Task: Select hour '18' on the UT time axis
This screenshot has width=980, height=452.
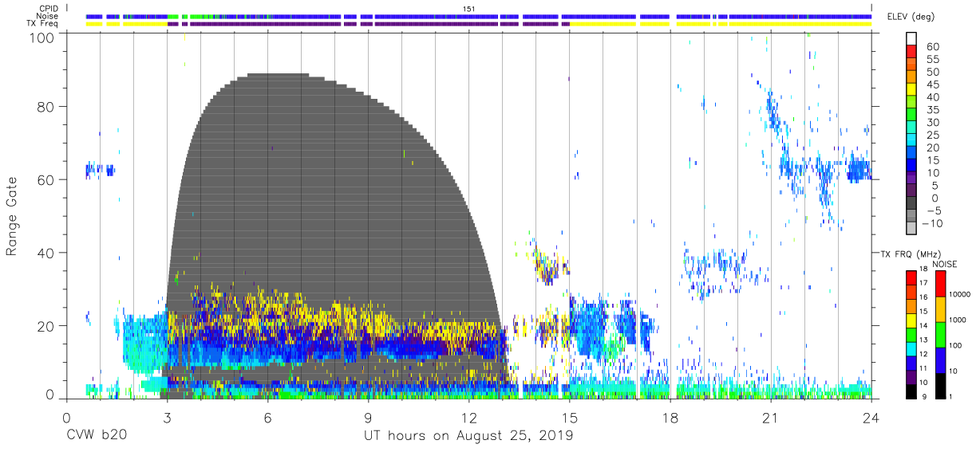Action: pos(670,418)
